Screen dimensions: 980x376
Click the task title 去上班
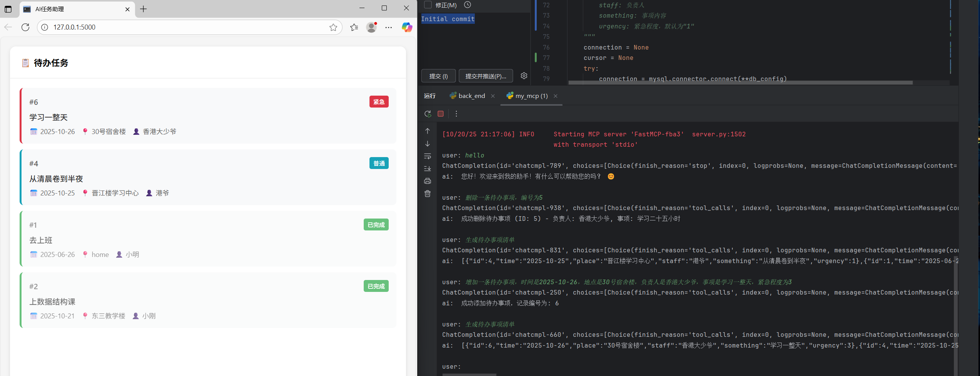pos(41,240)
